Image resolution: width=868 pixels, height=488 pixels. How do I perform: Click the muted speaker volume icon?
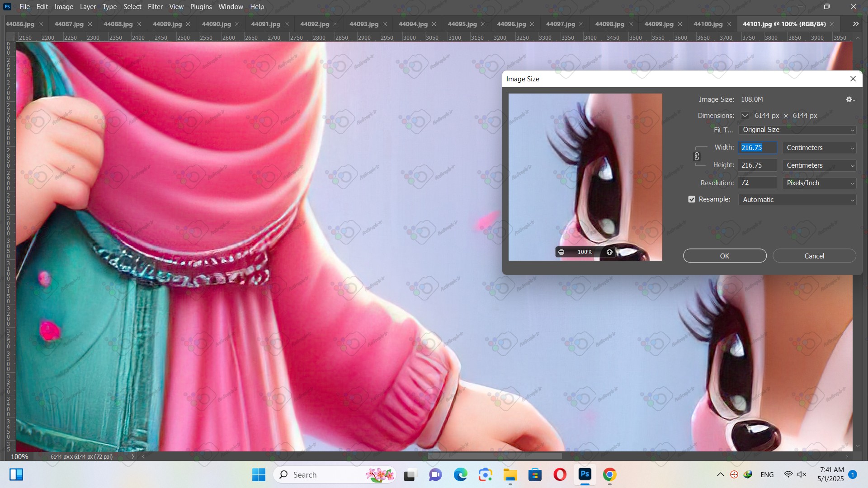(x=802, y=474)
